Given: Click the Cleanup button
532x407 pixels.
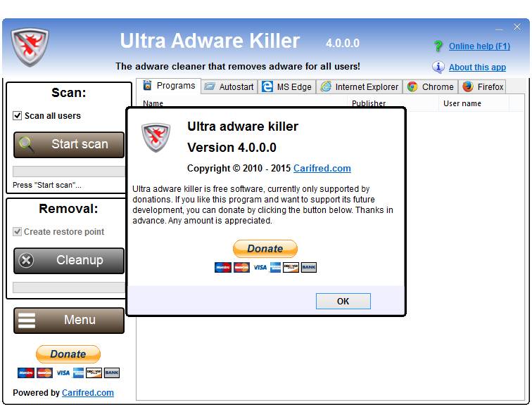Looking at the screenshot, I should coord(69,261).
